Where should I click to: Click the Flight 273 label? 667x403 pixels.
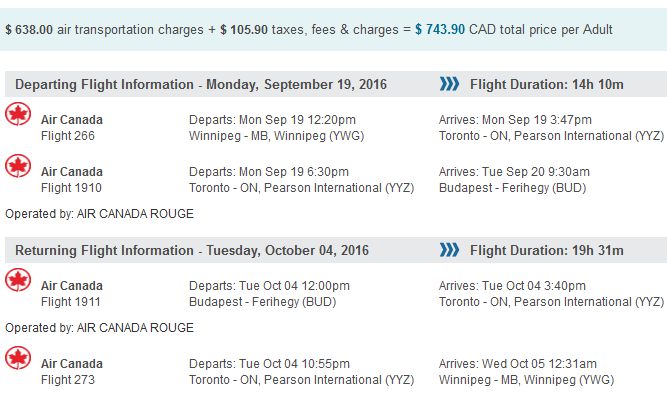coord(68,380)
